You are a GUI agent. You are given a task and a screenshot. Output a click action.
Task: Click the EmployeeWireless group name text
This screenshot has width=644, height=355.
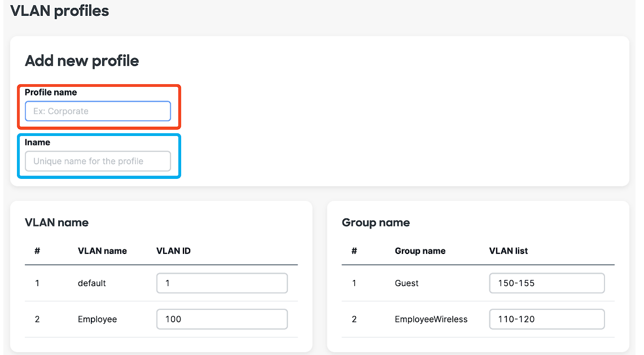click(x=431, y=319)
